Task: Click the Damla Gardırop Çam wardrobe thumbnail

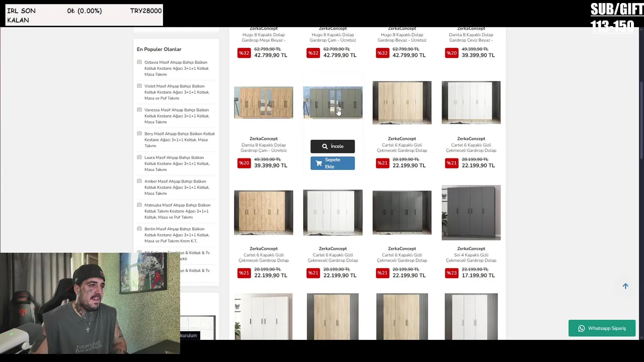Action: click(x=264, y=103)
